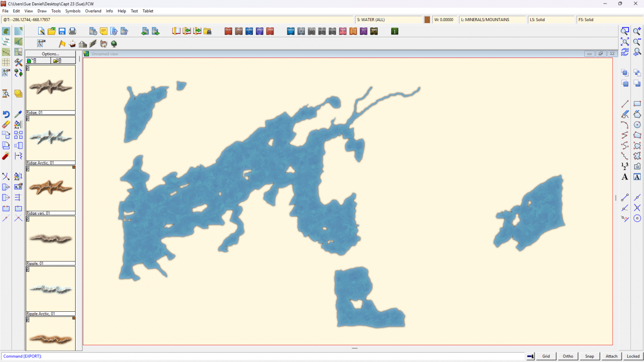This screenshot has height=362, width=644.
Task: Select the Explode dynamite tool
Action: pyautogui.click(x=6, y=156)
